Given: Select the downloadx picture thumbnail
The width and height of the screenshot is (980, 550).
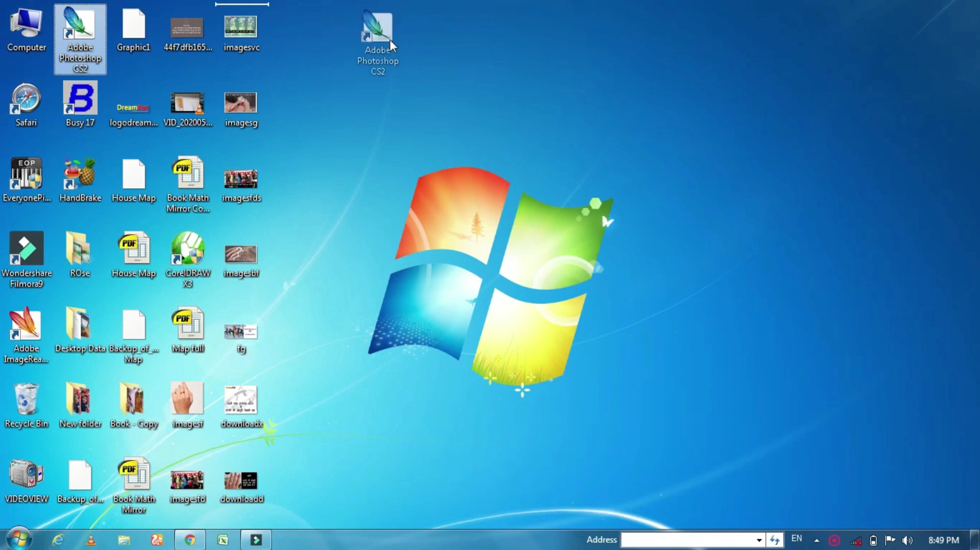Looking at the screenshot, I should pos(241,407).
